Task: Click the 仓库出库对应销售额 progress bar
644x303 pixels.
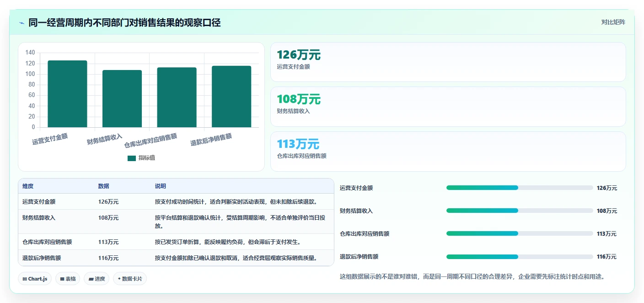Action: pyautogui.click(x=520, y=233)
